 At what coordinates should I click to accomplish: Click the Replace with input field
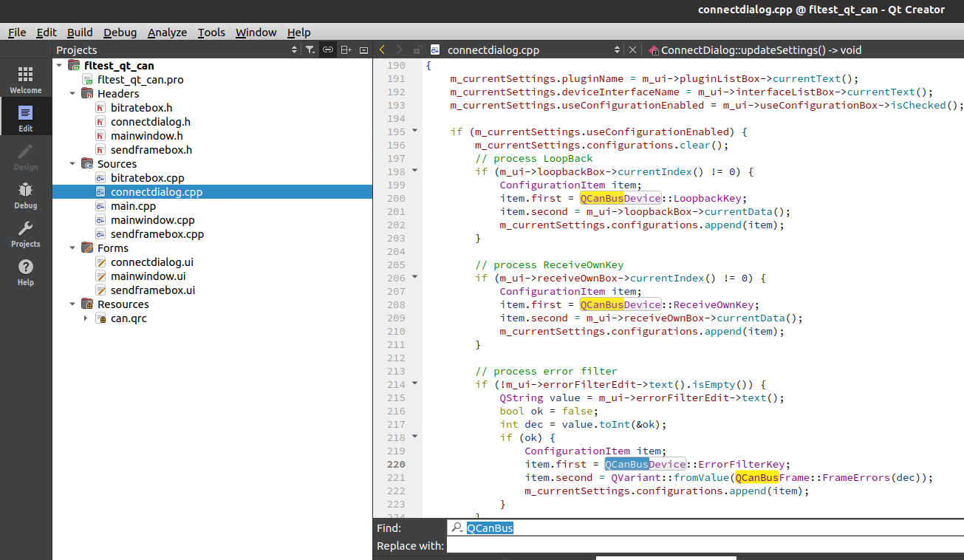pos(702,546)
